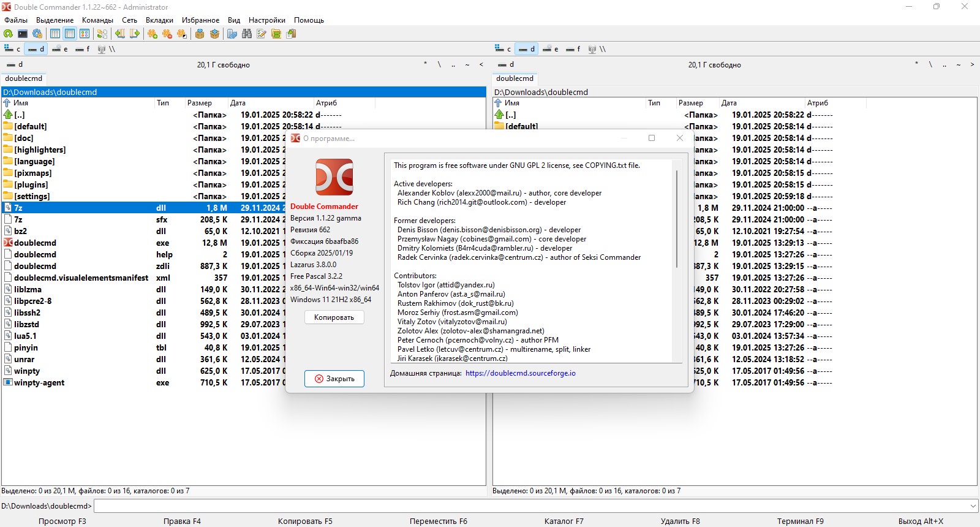Screen dimensions: 980x527
Task: Click the toolbar icon after thumbnails view
Action: coord(102,34)
